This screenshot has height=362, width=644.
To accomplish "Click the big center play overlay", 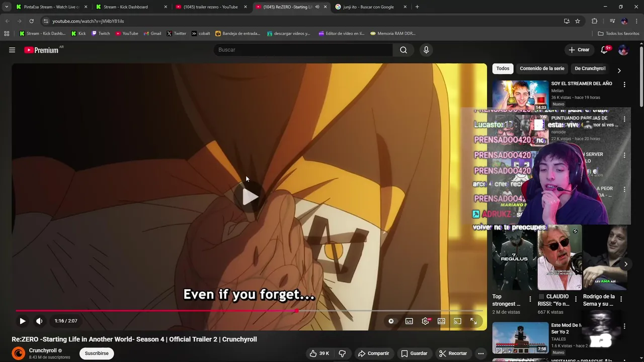I will pos(250,197).
